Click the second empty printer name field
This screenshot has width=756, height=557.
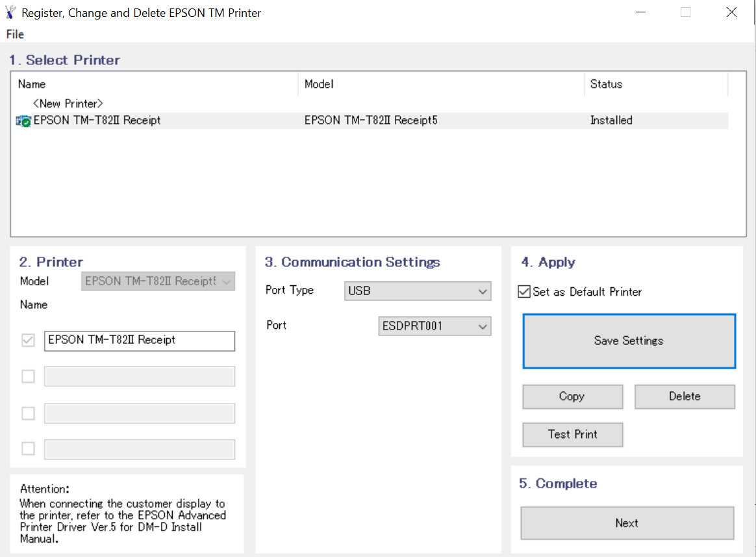tap(140, 376)
